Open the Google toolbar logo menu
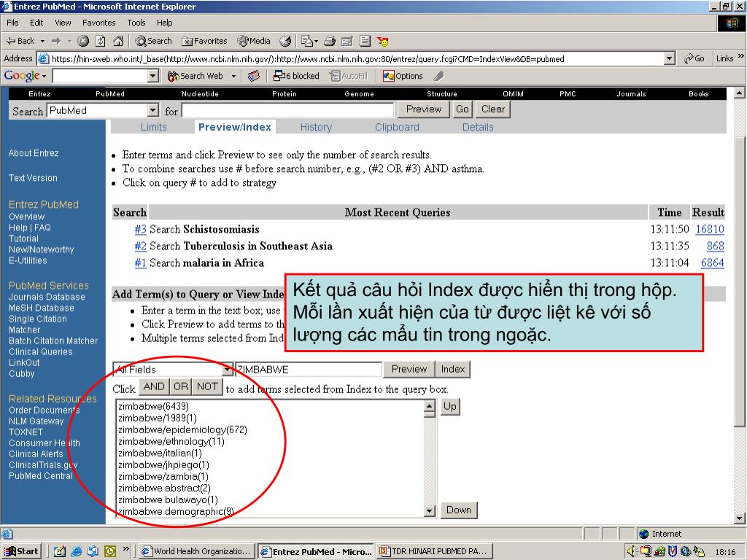Screen dimensions: 747x560 [x=25, y=76]
